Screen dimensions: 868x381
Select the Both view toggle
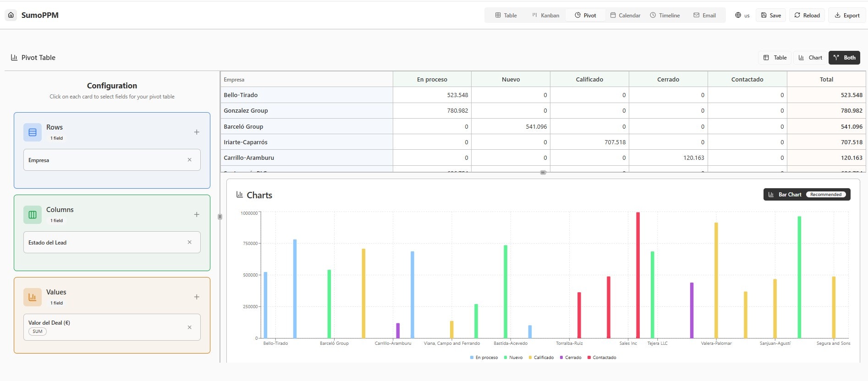point(844,58)
